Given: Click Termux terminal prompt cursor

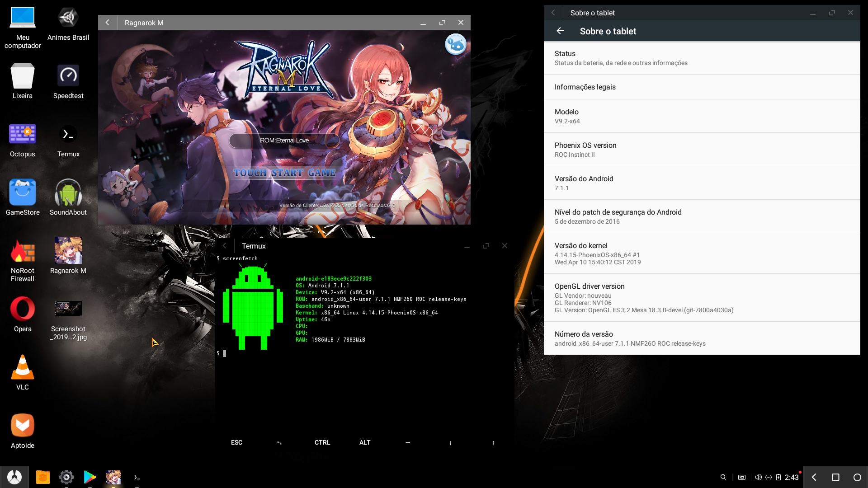Looking at the screenshot, I should point(224,353).
